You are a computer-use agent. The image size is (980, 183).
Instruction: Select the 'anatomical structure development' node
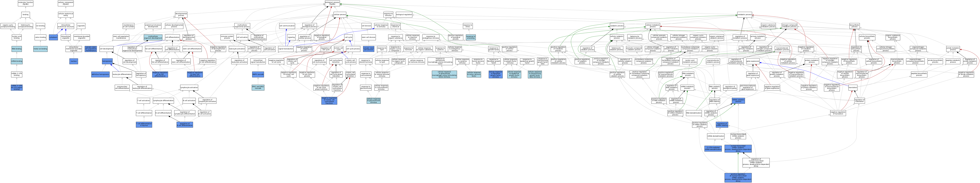click(153, 26)
